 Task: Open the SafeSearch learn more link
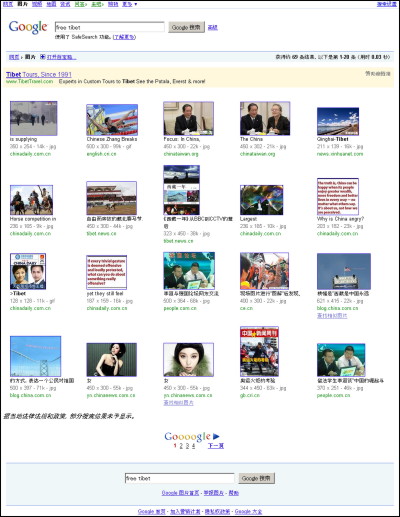pos(124,37)
